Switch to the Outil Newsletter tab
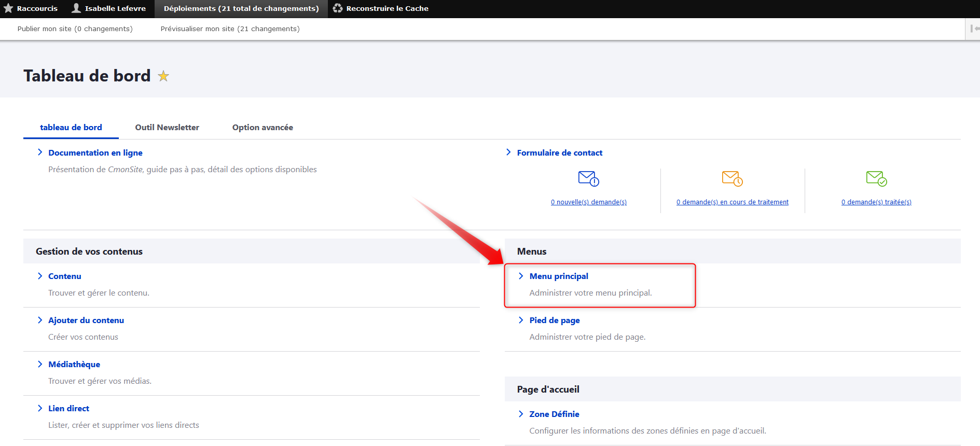This screenshot has height=446, width=980. 167,128
